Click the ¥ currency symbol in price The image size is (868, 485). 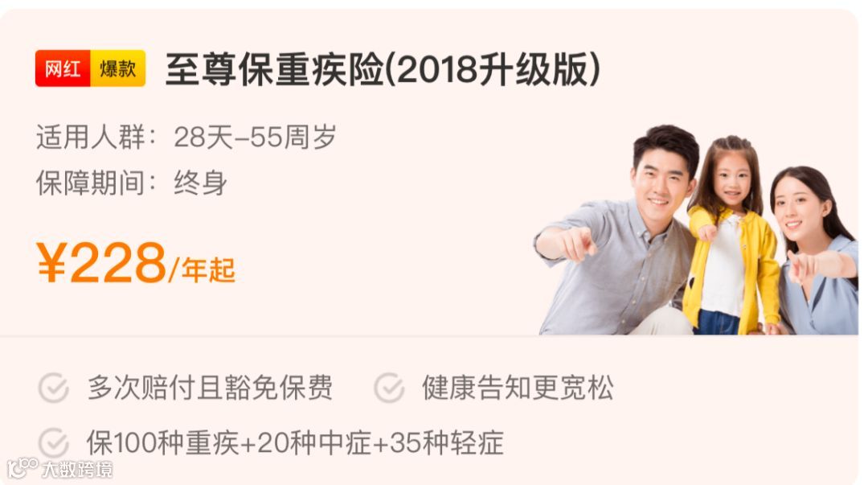(51, 262)
